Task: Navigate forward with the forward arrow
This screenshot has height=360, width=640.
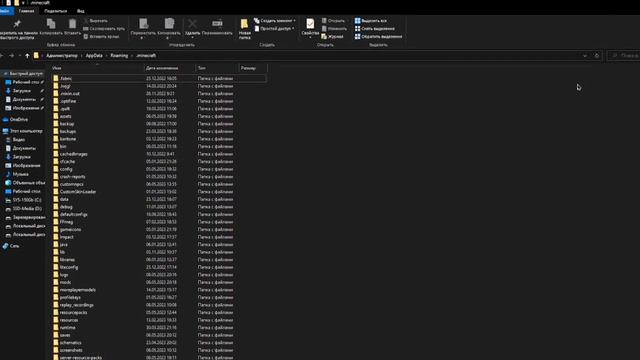Action: (x=11, y=56)
